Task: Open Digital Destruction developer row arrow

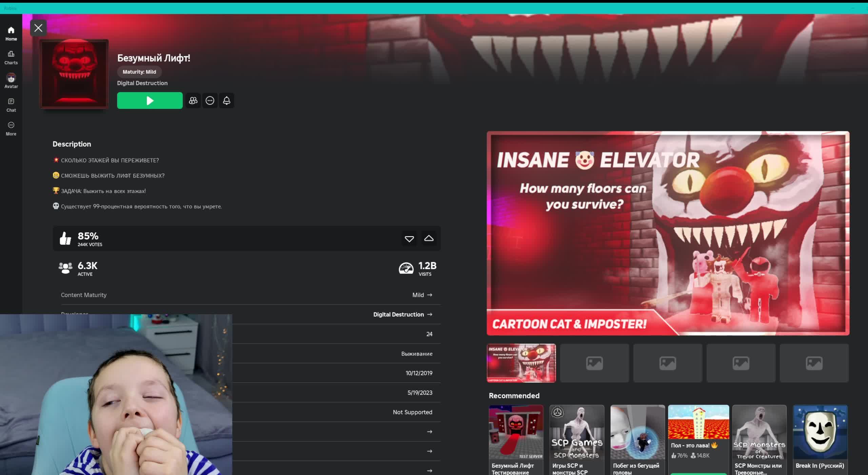Action: point(430,315)
